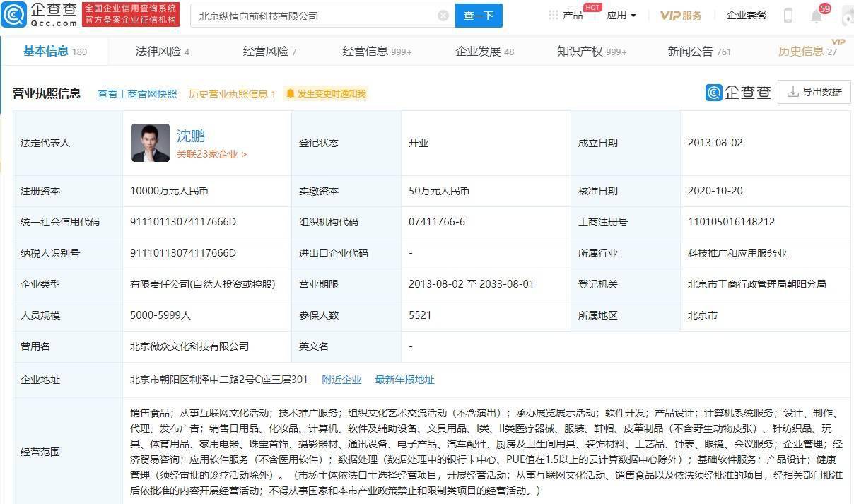Select 核准日期 2020-10-20 value
This screenshot has width=854, height=504.
pos(715,191)
